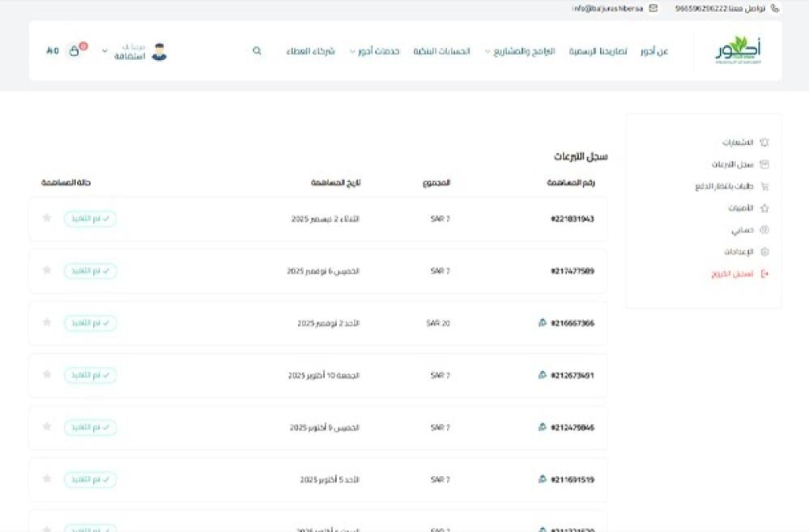The image size is (809, 532).
Task: Open donation number #211691519 row
Action: click(x=573, y=479)
